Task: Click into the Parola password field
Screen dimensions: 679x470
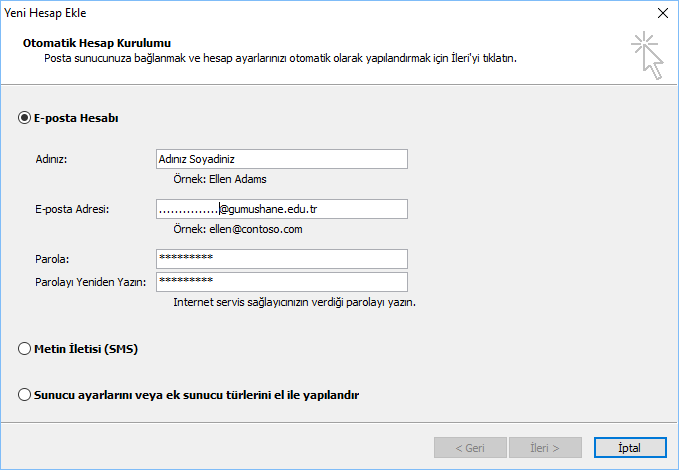Action: point(281,259)
